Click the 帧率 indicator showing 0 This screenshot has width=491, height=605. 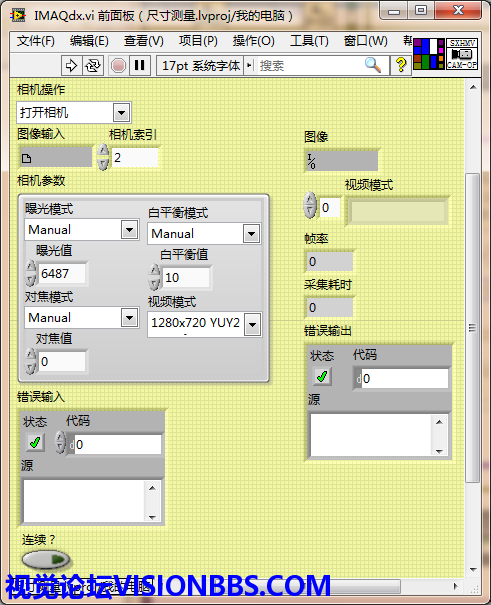click(x=329, y=262)
